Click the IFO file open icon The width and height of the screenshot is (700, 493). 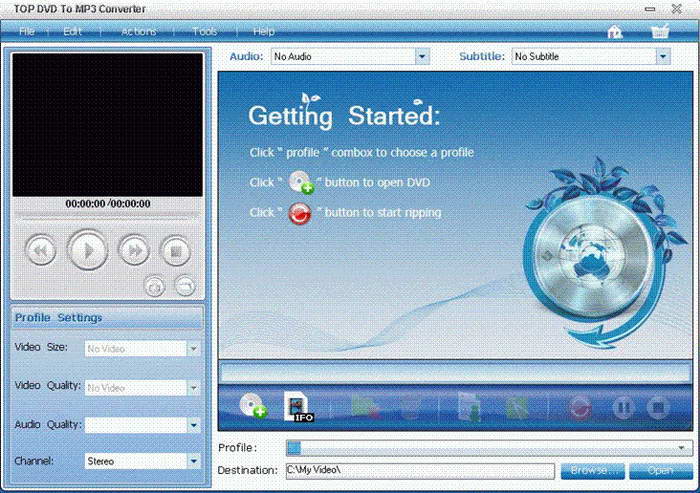click(299, 406)
